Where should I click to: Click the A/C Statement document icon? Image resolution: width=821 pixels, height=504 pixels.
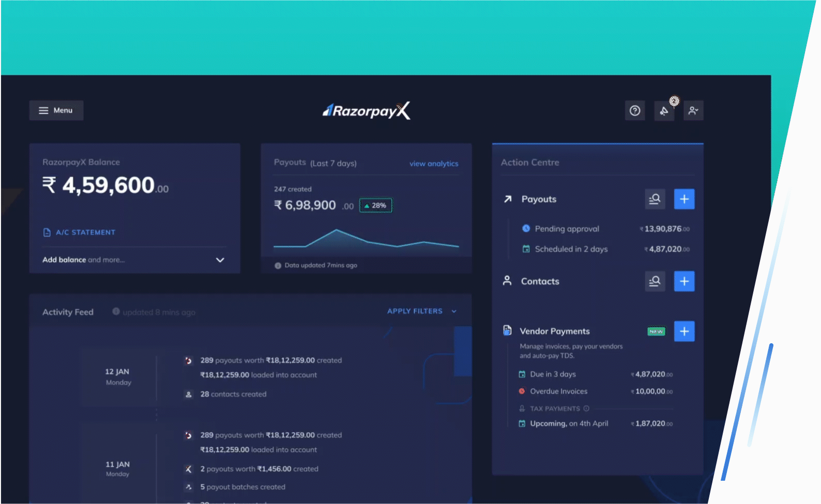tap(47, 233)
